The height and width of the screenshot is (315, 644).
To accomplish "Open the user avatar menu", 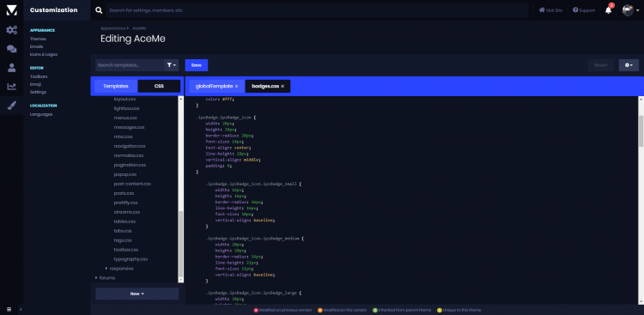I will pos(630,10).
